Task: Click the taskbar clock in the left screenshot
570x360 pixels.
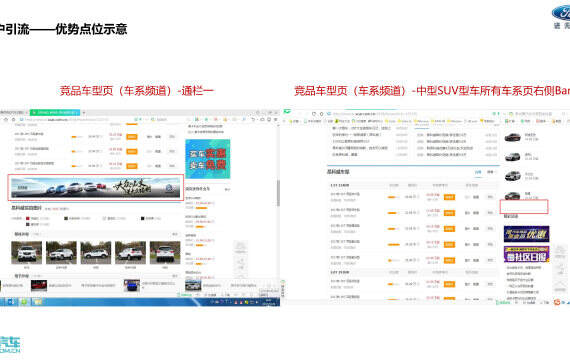Action: [269, 302]
